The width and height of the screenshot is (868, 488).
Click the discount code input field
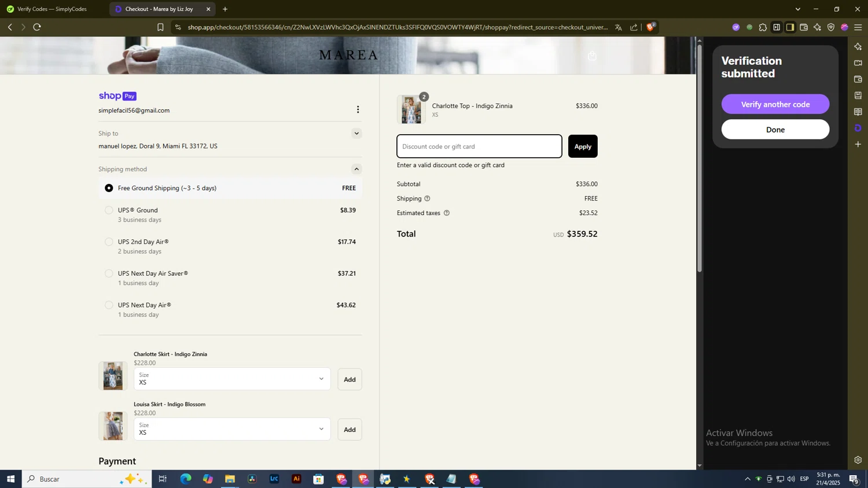(479, 146)
